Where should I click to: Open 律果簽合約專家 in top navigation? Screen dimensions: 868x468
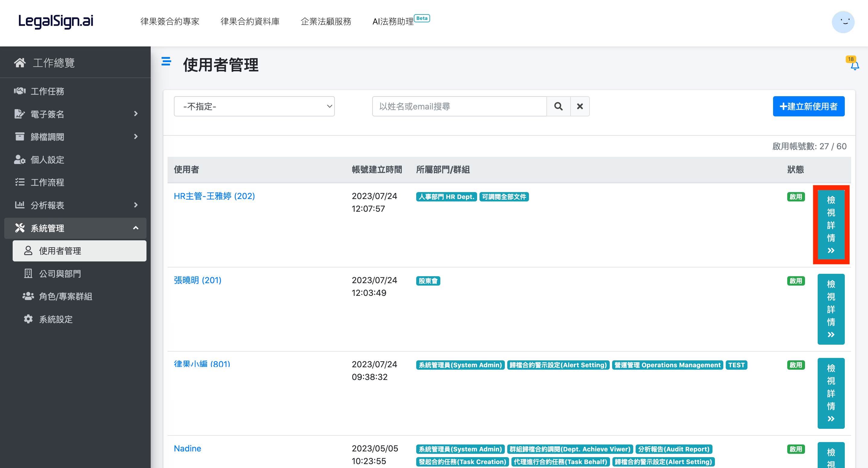[x=170, y=22]
